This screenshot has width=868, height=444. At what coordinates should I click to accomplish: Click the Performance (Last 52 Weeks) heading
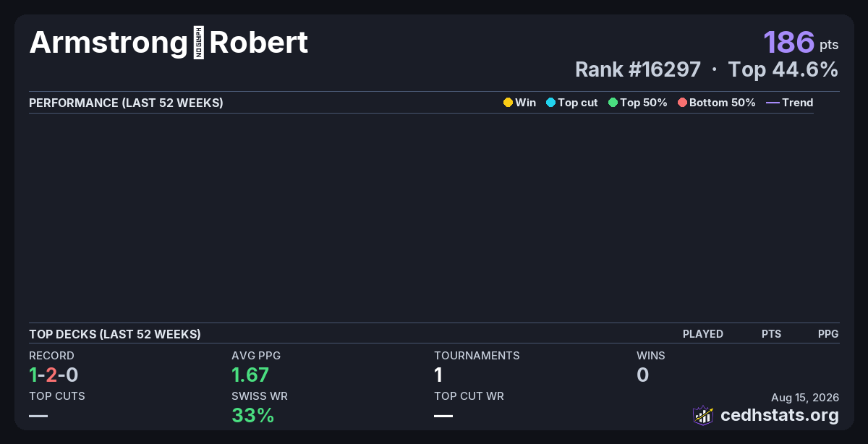(x=126, y=103)
